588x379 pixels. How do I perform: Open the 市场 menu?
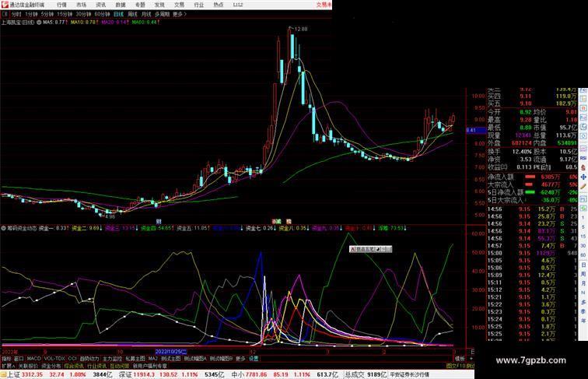[81, 5]
